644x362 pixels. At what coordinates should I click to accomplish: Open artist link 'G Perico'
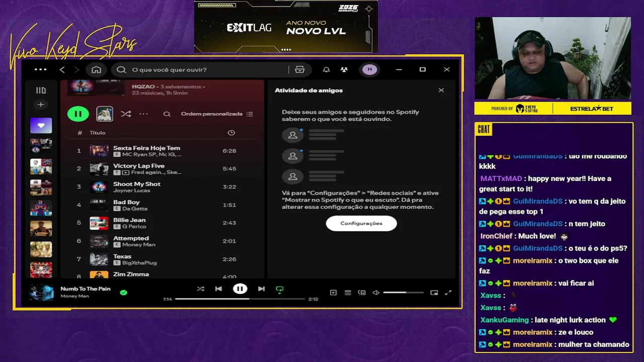point(134,227)
